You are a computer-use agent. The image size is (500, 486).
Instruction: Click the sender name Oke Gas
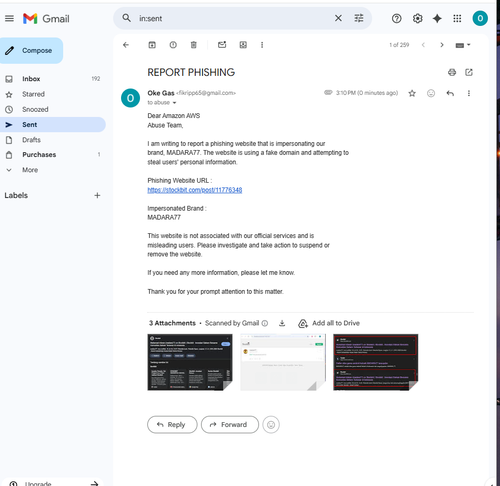click(161, 93)
